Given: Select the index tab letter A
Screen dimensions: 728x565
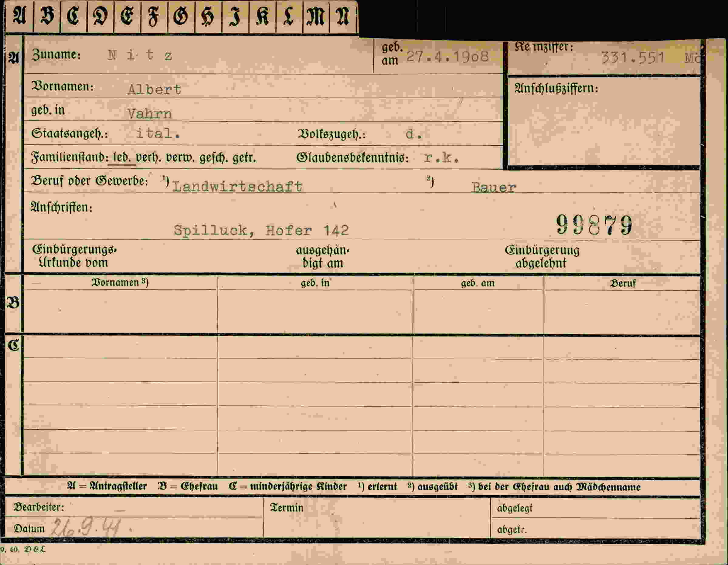Looking at the screenshot, I should [x=20, y=16].
